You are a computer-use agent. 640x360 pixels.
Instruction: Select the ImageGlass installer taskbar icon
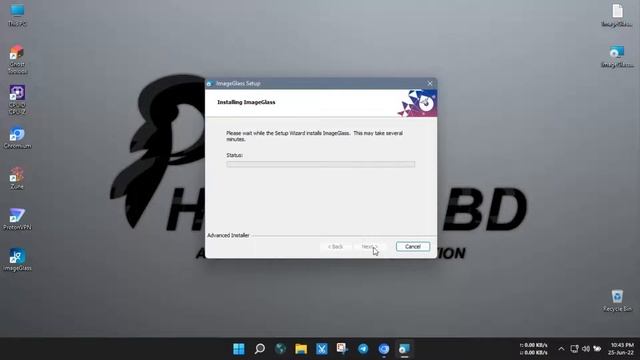click(x=404, y=349)
